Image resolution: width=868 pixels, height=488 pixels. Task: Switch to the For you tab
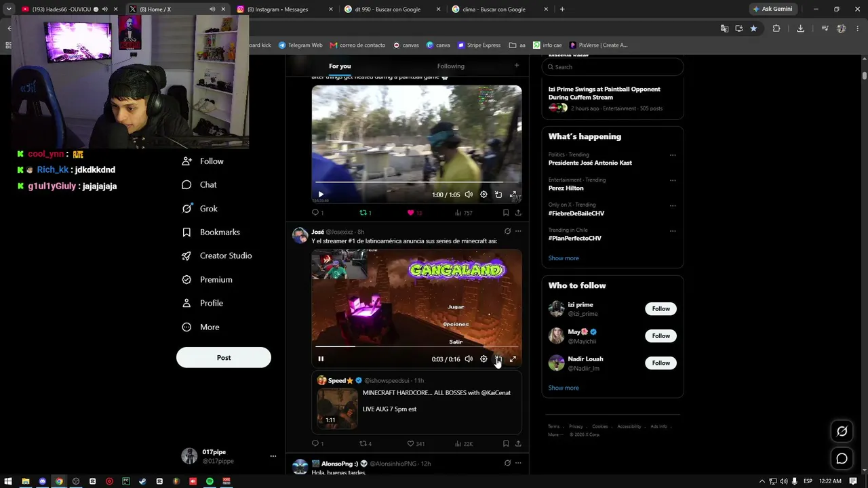coord(340,66)
